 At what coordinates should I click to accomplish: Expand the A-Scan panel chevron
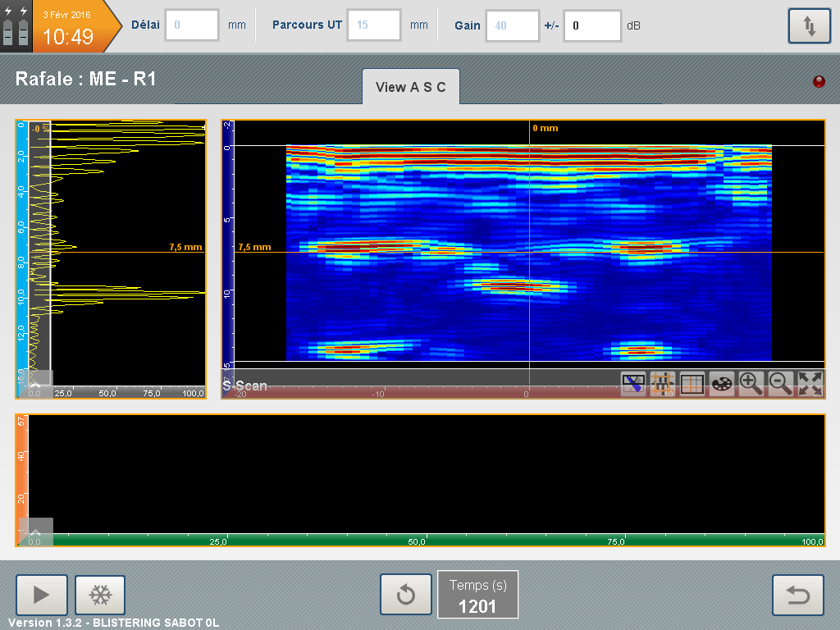[x=35, y=382]
